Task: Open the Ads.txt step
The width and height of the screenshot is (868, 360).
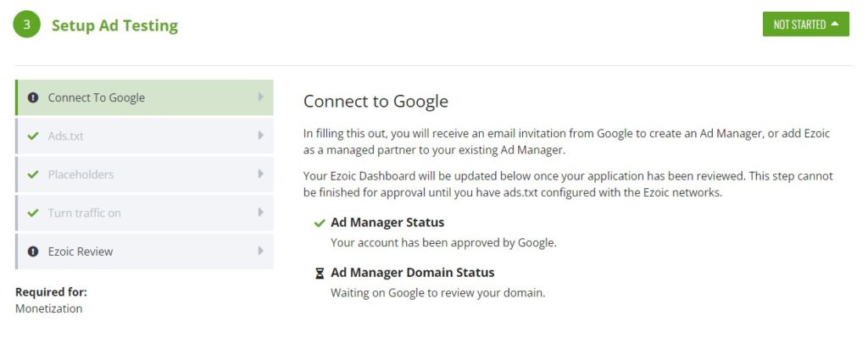Action: pos(144,136)
